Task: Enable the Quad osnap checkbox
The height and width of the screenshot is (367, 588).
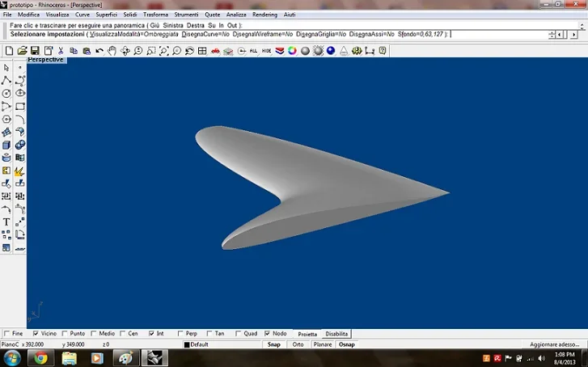Action: coord(238,333)
